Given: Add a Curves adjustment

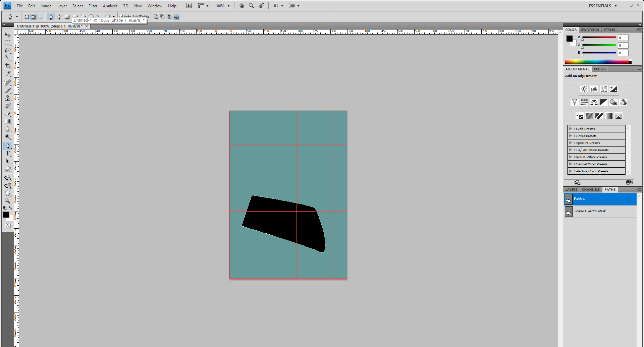Looking at the screenshot, I should pyautogui.click(x=604, y=89).
